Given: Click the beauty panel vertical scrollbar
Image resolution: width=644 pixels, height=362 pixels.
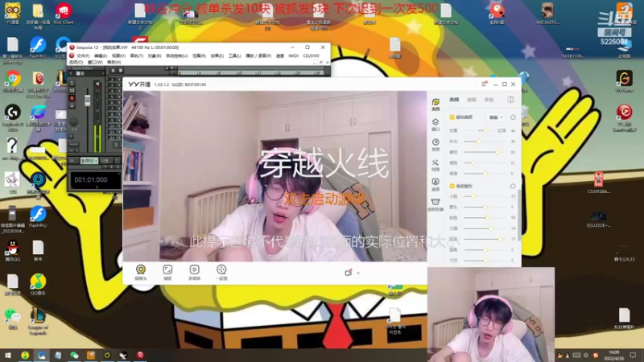Looking at the screenshot, I should coord(519,215).
